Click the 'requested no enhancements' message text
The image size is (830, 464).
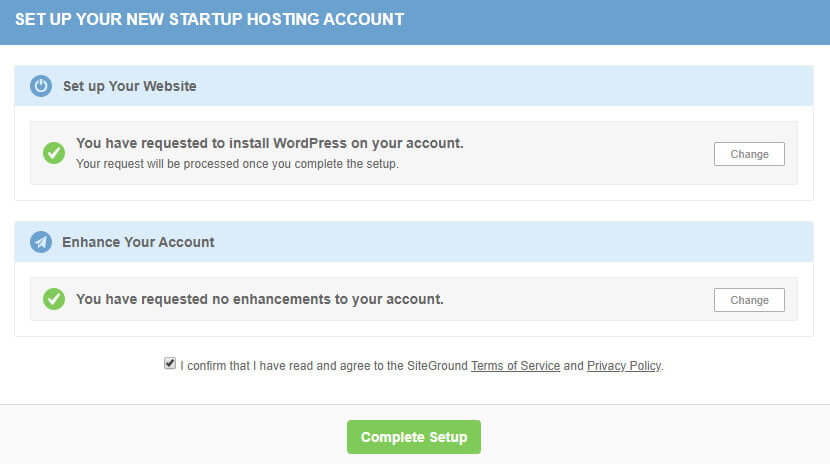(x=259, y=299)
